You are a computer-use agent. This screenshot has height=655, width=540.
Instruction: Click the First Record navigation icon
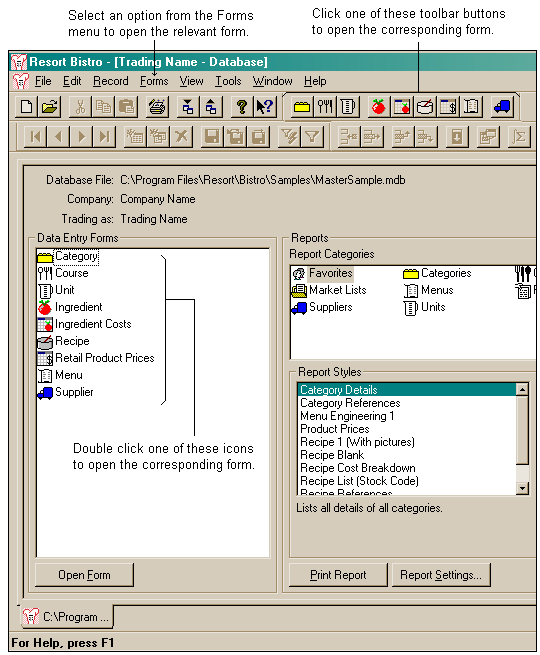[35, 137]
